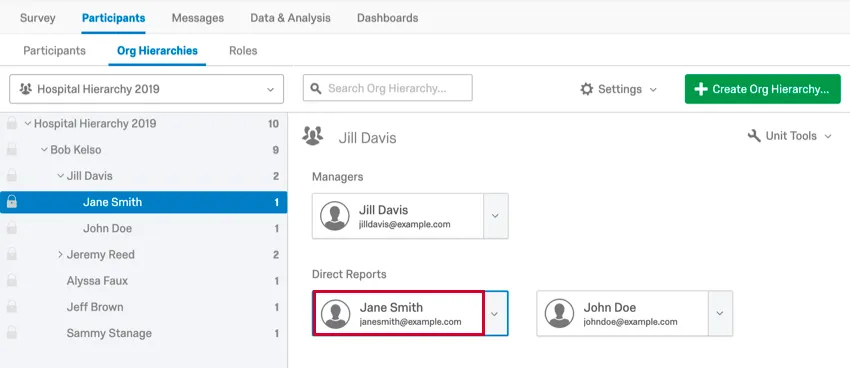Click lock icon beside Hospital Hierarchy 2019 row
Screen dimensions: 850x368
coord(11,124)
